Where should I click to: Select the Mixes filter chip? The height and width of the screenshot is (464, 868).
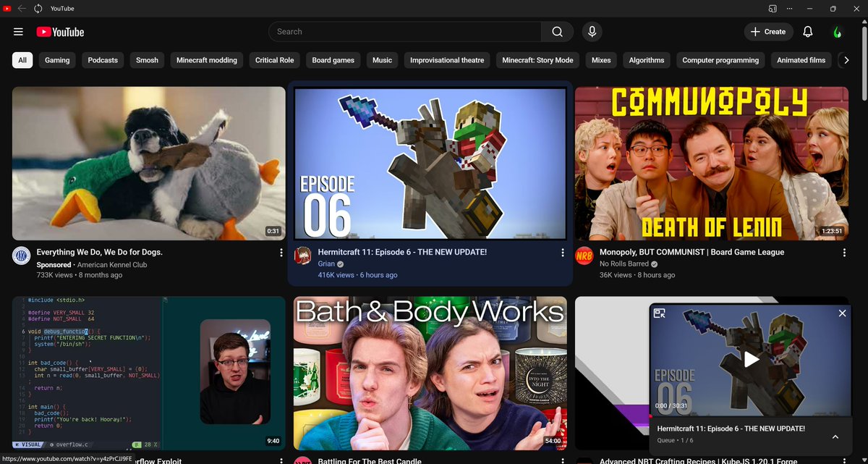(601, 60)
